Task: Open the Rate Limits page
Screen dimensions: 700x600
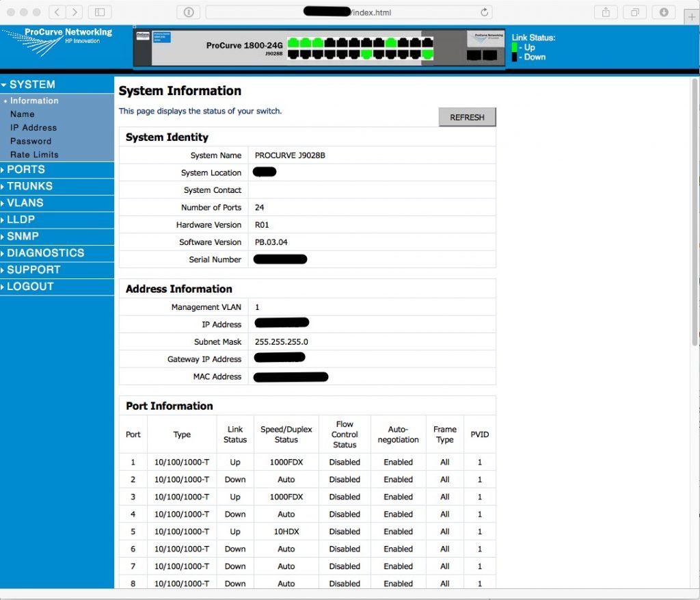Action: [x=34, y=155]
